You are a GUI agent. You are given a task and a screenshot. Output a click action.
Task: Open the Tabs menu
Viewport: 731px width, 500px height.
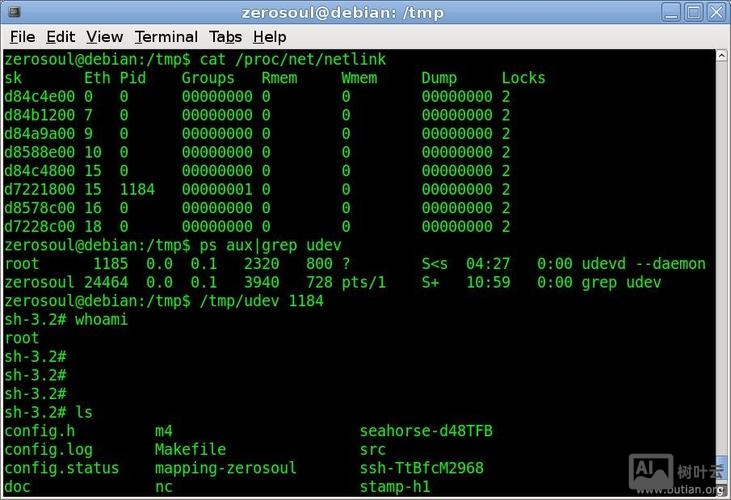[x=225, y=37]
